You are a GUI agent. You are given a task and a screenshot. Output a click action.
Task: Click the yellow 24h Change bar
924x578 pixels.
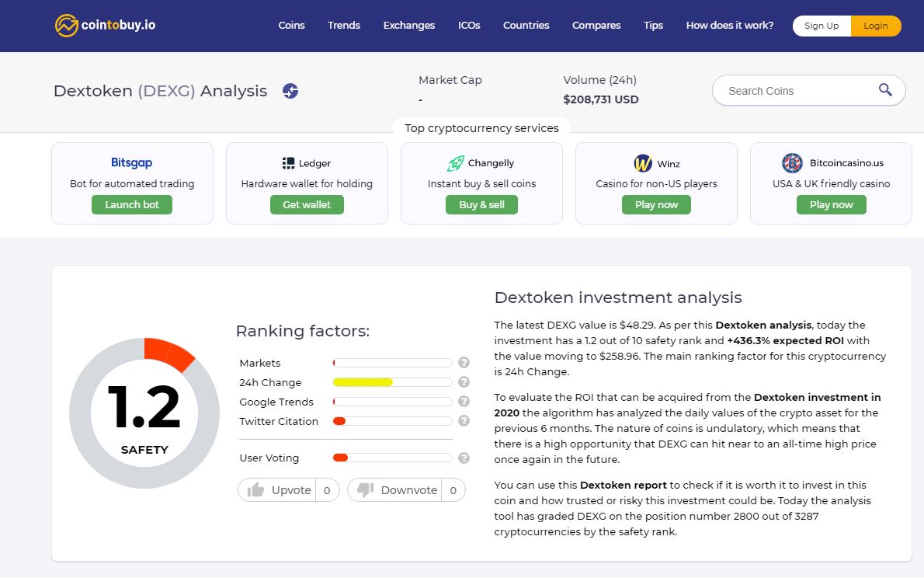point(363,382)
